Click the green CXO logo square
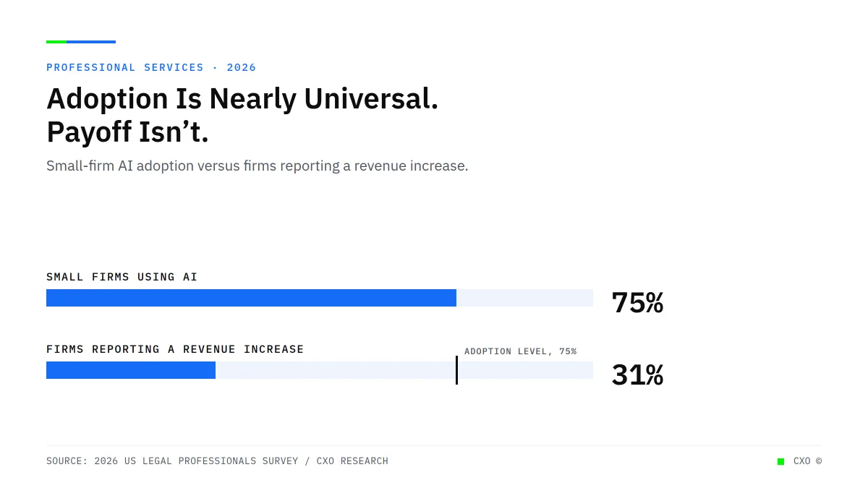The width and height of the screenshot is (868, 488). pos(780,461)
